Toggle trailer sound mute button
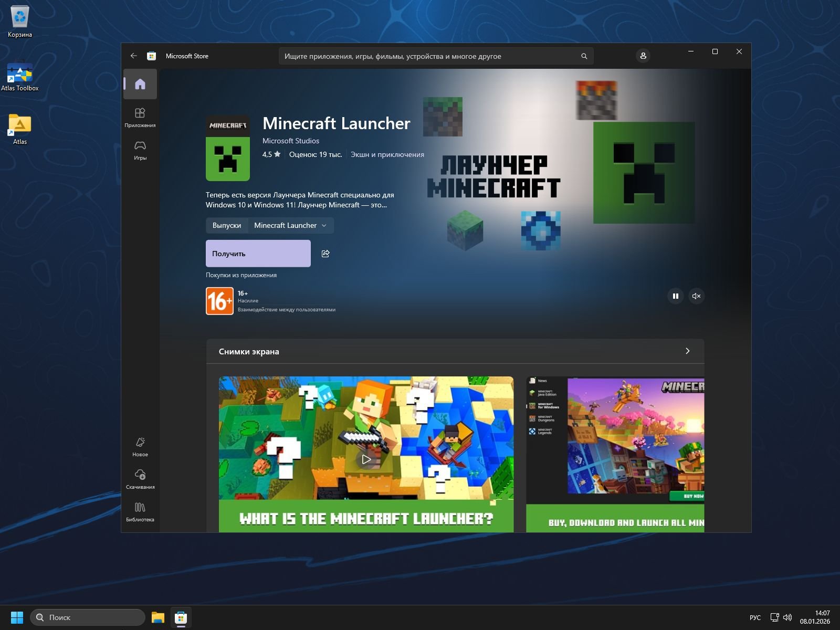This screenshot has height=630, width=840. coord(696,296)
